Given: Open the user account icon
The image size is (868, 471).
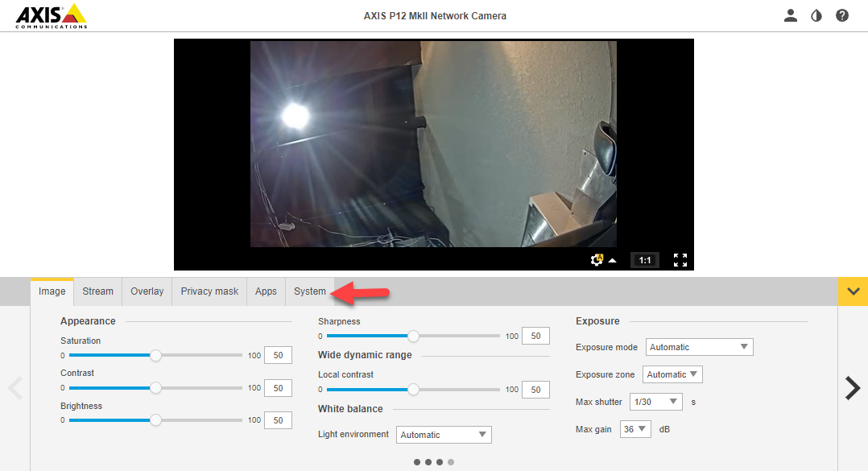Looking at the screenshot, I should click(791, 15).
